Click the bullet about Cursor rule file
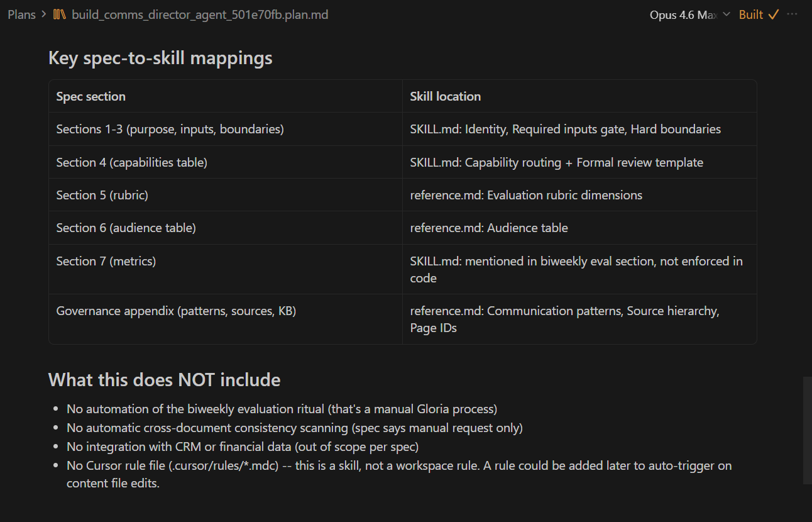 pos(399,466)
